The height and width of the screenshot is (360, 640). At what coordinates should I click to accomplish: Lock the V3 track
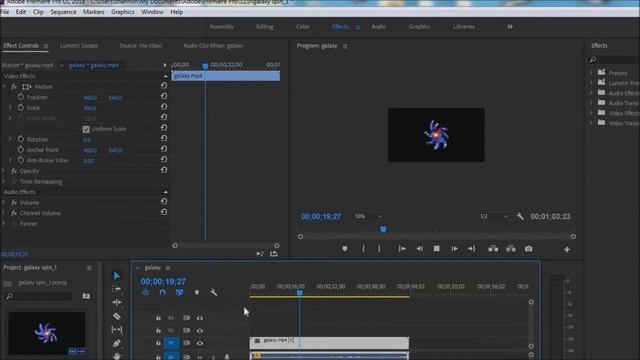(x=158, y=318)
